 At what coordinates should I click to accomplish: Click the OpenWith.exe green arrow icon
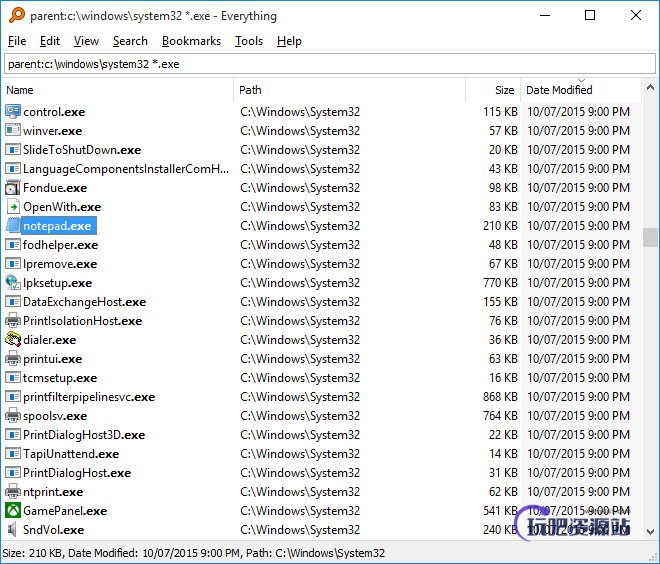point(13,207)
